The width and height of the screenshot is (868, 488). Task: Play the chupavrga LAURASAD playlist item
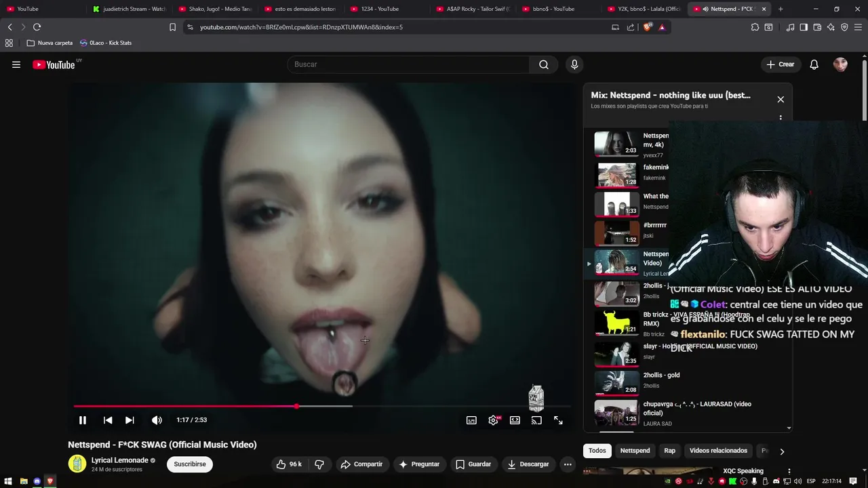(x=685, y=412)
